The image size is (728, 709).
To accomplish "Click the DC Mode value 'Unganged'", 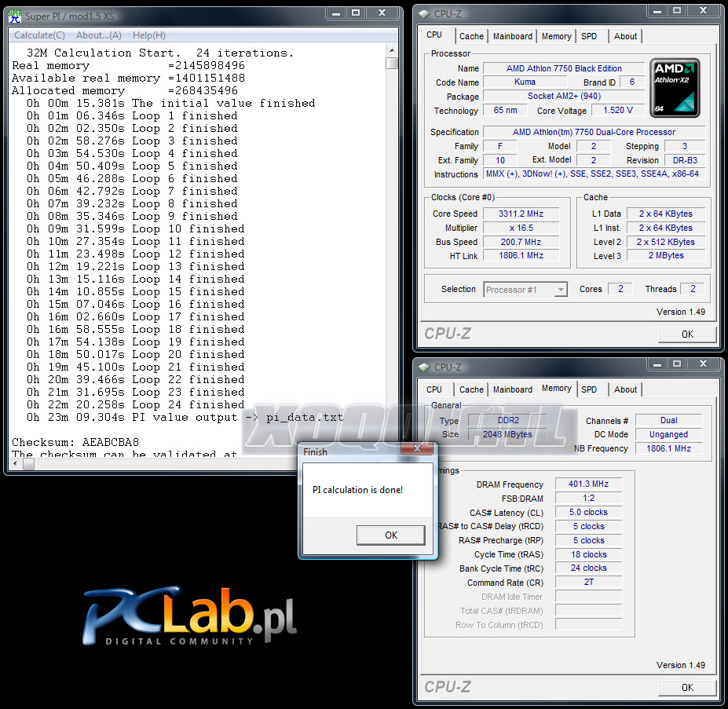I will (668, 435).
